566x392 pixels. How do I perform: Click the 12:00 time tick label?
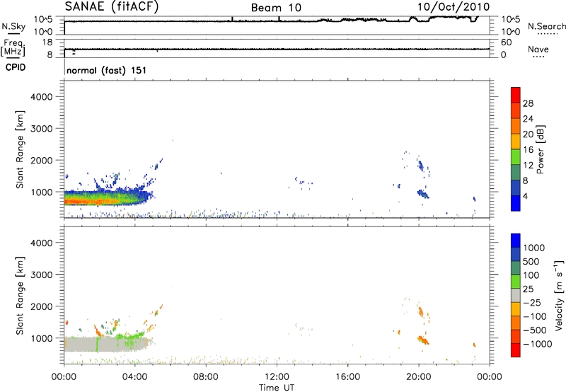click(277, 377)
